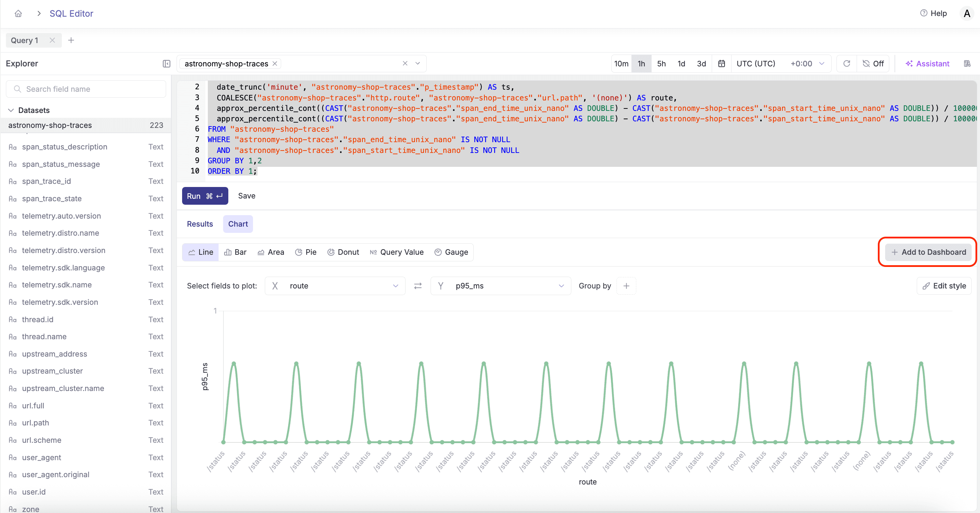
Task: Select the 1d time range
Action: coord(681,64)
